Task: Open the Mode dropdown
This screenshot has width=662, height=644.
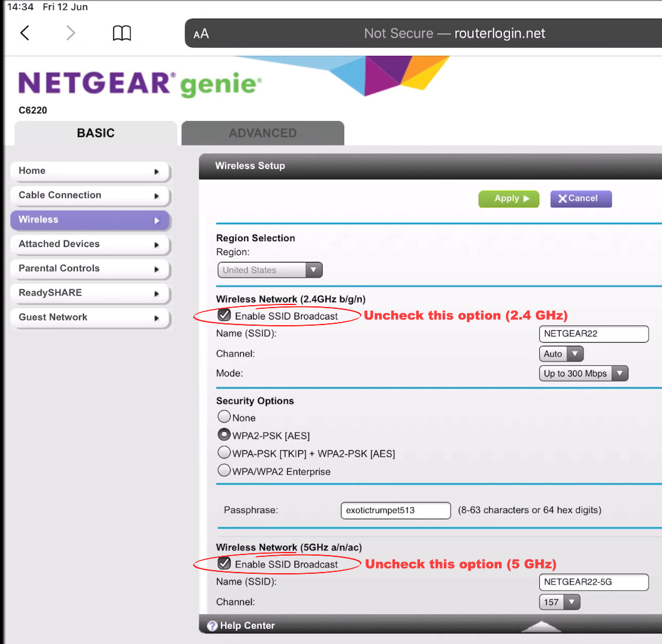Action: 620,373
